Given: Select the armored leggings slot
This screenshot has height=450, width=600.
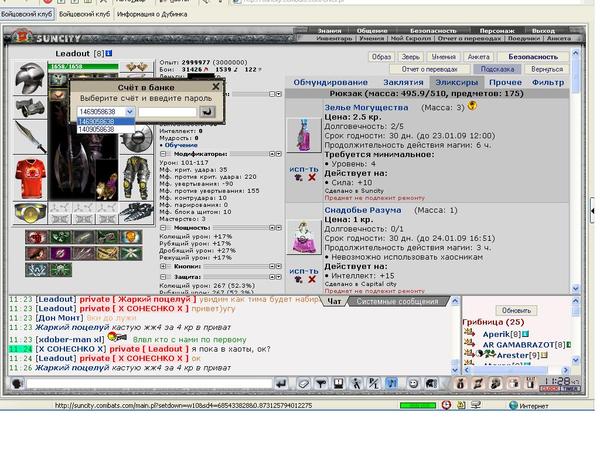Looking at the screenshot, I should click(137, 178).
